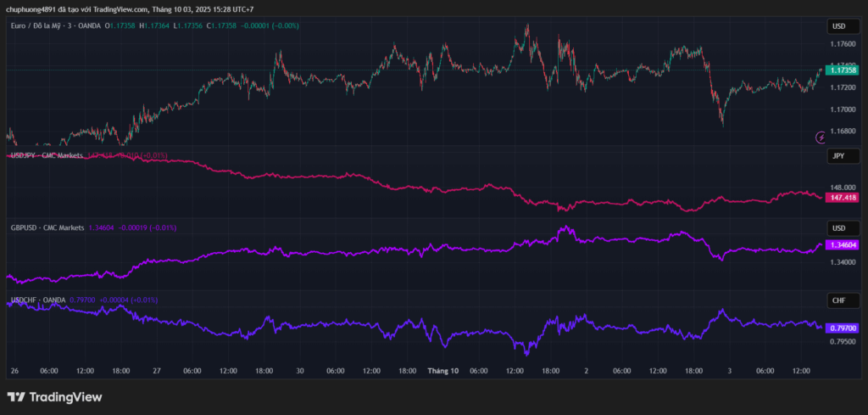
Task: Select the GBPUSD CMC Markets legend
Action: pyautogui.click(x=47, y=228)
